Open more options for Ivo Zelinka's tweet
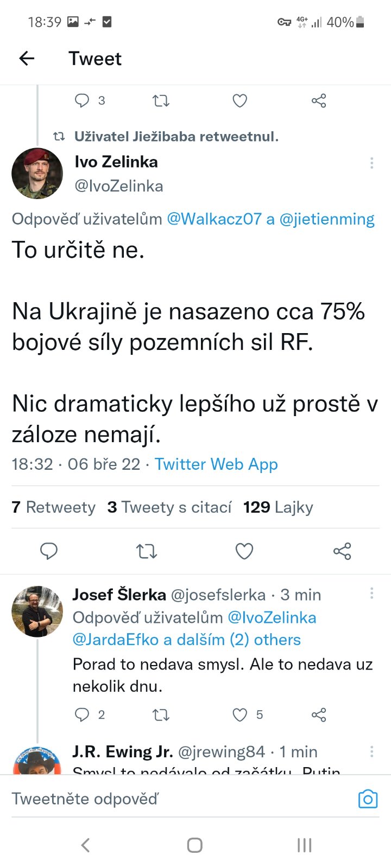The width and height of the screenshot is (391, 868). point(371,163)
